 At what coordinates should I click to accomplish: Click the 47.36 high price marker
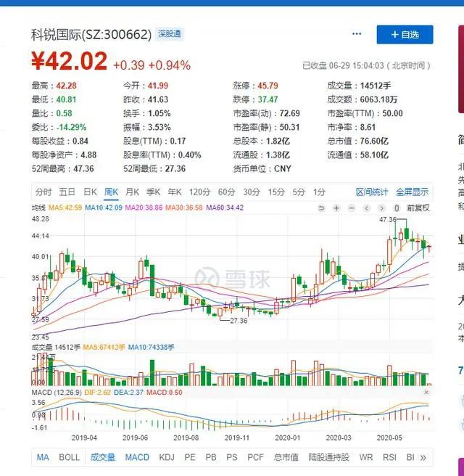(x=388, y=219)
